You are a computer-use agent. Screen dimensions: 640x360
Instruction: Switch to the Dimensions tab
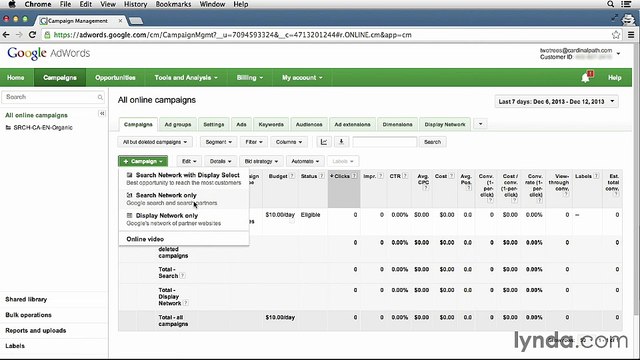pyautogui.click(x=397, y=124)
